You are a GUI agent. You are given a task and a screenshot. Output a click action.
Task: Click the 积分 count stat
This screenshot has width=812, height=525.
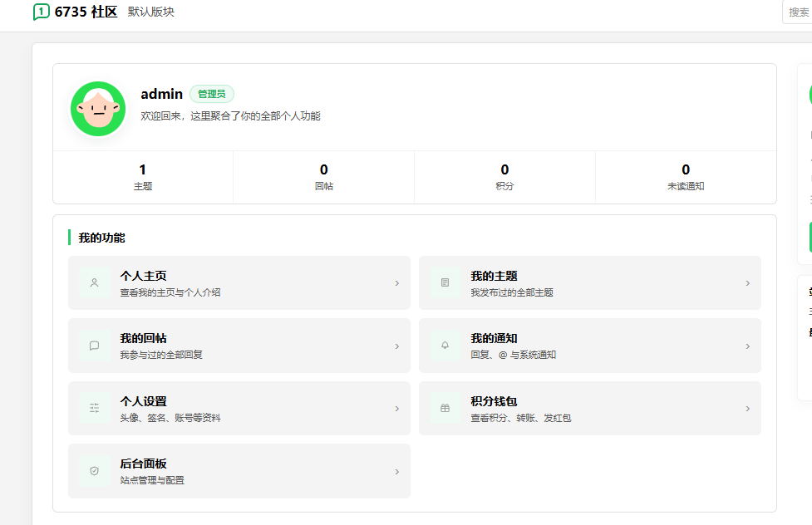coord(505,177)
